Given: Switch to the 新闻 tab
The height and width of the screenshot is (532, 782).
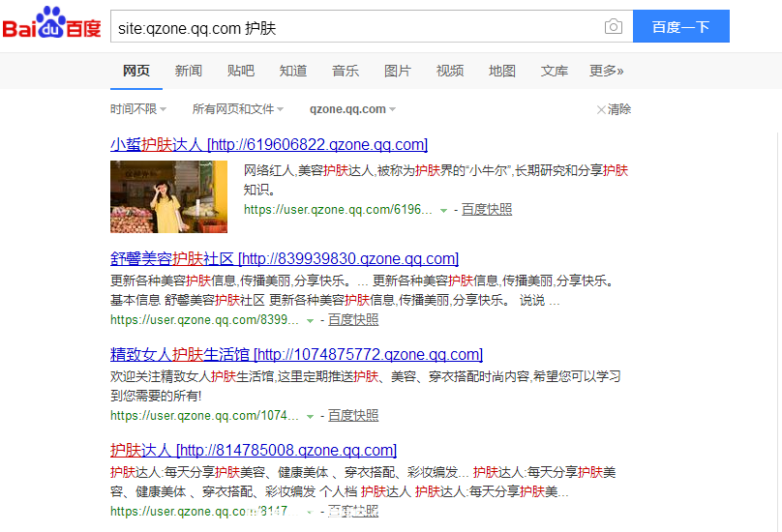Looking at the screenshot, I should pos(189,71).
